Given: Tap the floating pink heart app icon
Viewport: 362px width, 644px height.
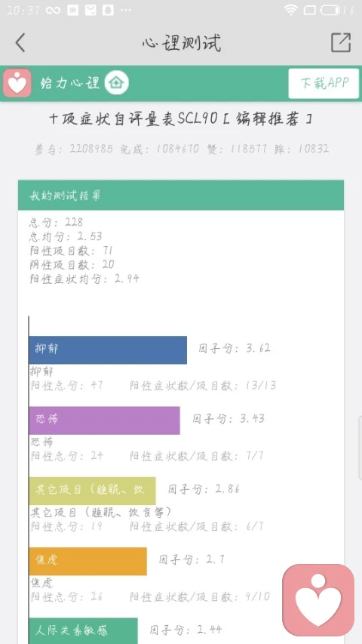Looking at the screenshot, I should (x=318, y=599).
